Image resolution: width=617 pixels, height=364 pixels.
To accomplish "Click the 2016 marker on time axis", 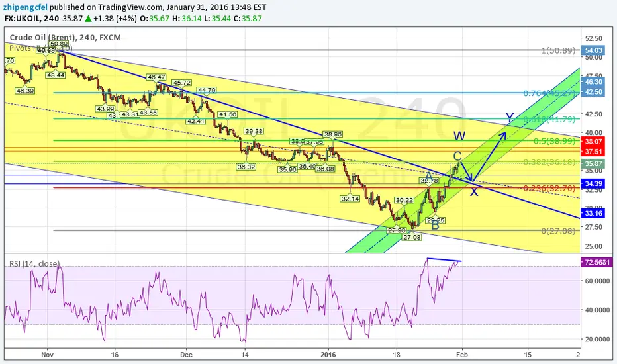I will (328, 355).
